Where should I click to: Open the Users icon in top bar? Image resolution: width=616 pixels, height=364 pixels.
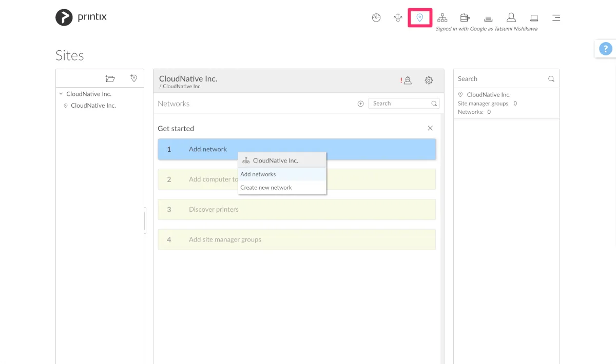[511, 18]
